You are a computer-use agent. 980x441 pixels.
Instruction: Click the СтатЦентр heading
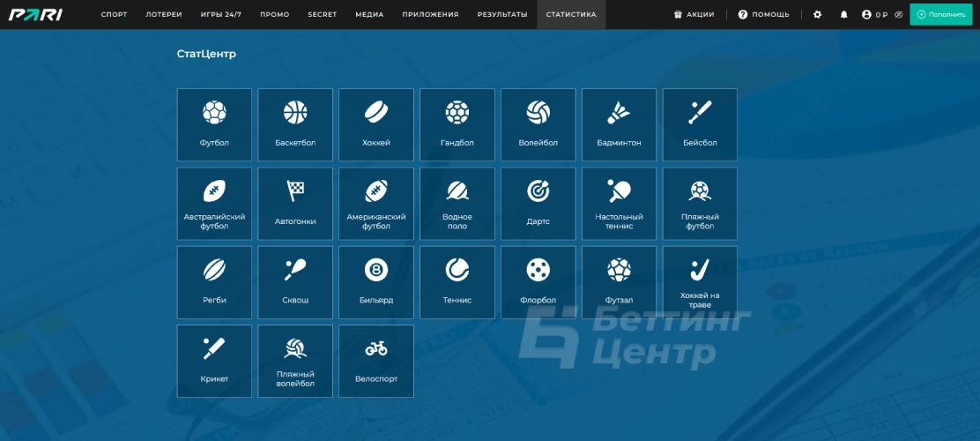coord(206,54)
